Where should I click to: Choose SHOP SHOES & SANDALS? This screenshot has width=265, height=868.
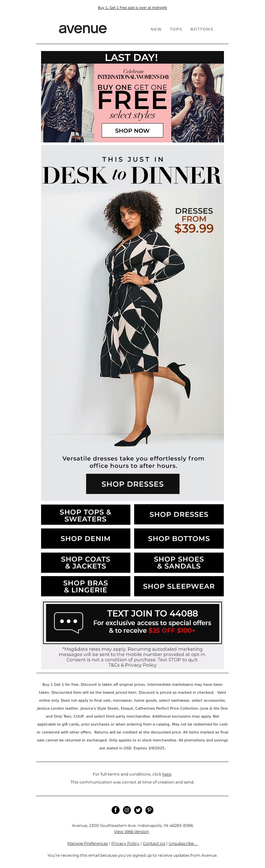[179, 563]
